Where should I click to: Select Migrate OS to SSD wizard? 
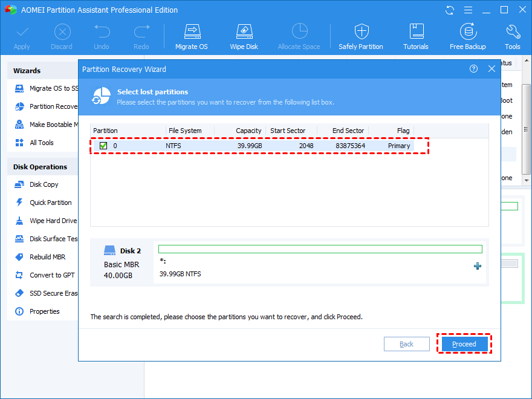(46, 88)
